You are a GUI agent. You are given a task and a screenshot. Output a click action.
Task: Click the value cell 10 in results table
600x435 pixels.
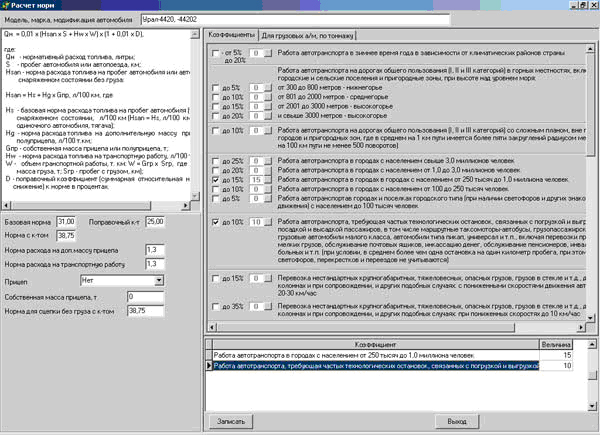click(556, 366)
